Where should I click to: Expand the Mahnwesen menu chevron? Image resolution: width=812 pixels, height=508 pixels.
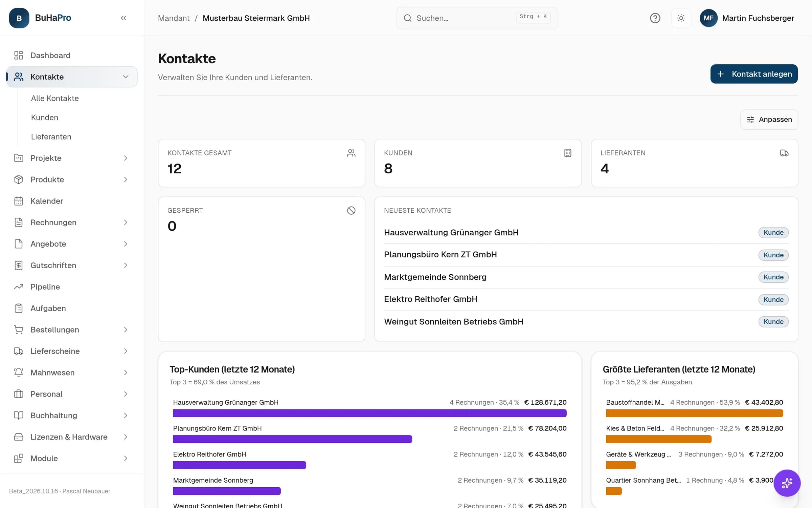point(126,373)
